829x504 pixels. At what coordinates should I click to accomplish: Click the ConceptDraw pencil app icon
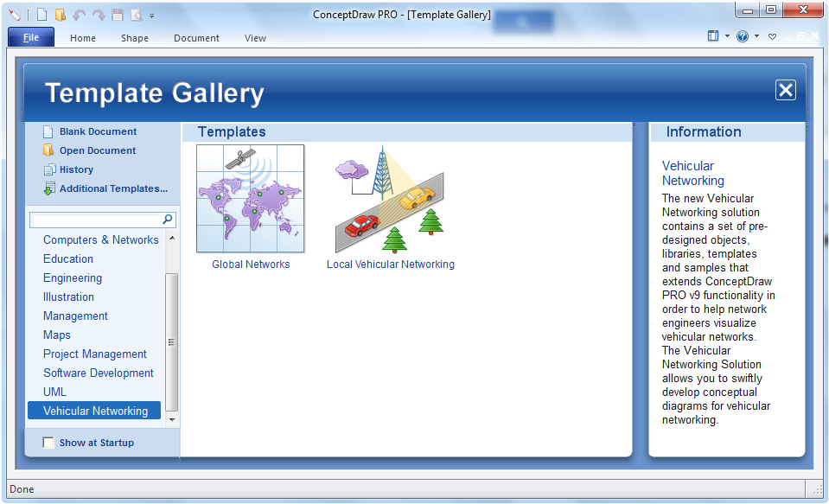pos(15,16)
